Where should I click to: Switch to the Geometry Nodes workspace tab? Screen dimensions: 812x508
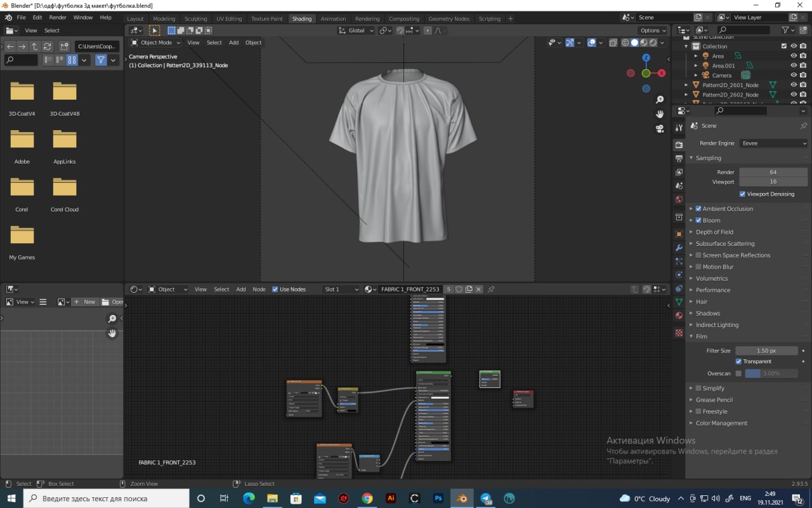449,18
